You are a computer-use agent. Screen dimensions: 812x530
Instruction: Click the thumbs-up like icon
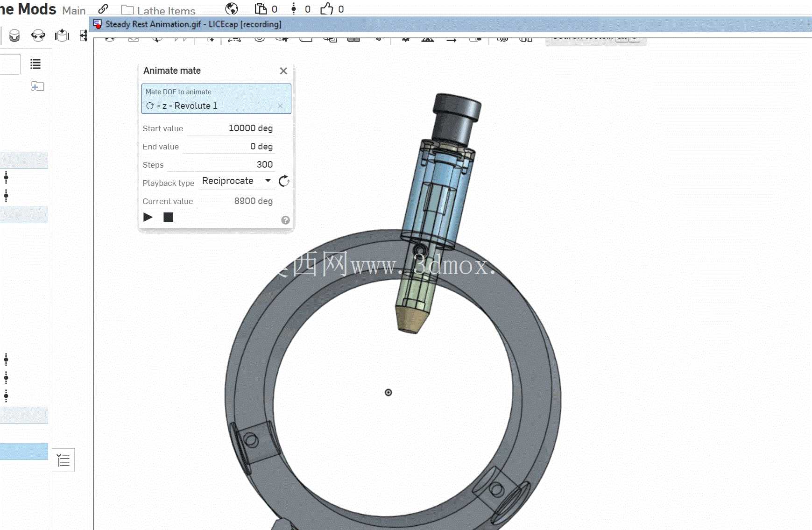[x=327, y=9]
